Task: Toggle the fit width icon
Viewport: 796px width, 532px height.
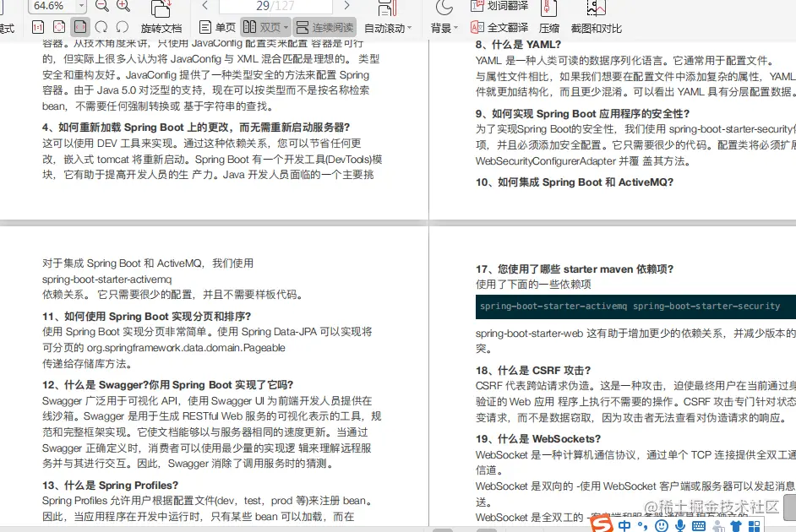Action: click(x=80, y=27)
